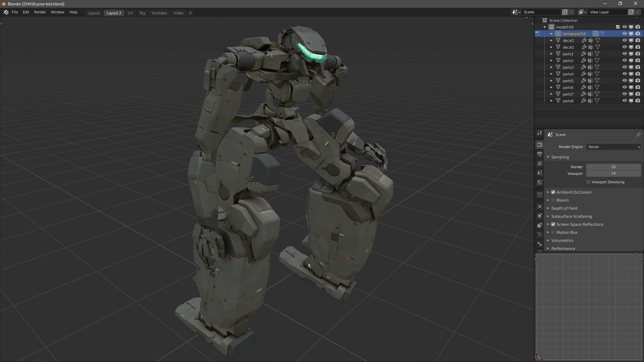Disable parts2 in renders via camera icon
The width and height of the screenshot is (644, 362).
point(638,61)
